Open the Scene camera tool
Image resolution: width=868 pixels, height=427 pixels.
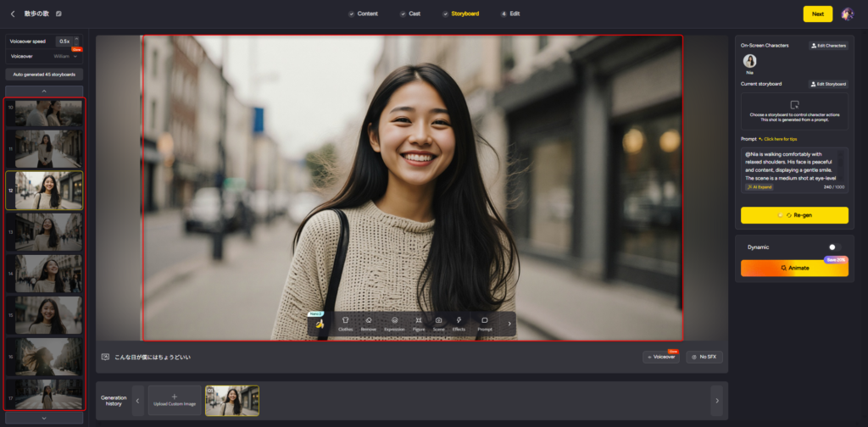click(x=439, y=323)
